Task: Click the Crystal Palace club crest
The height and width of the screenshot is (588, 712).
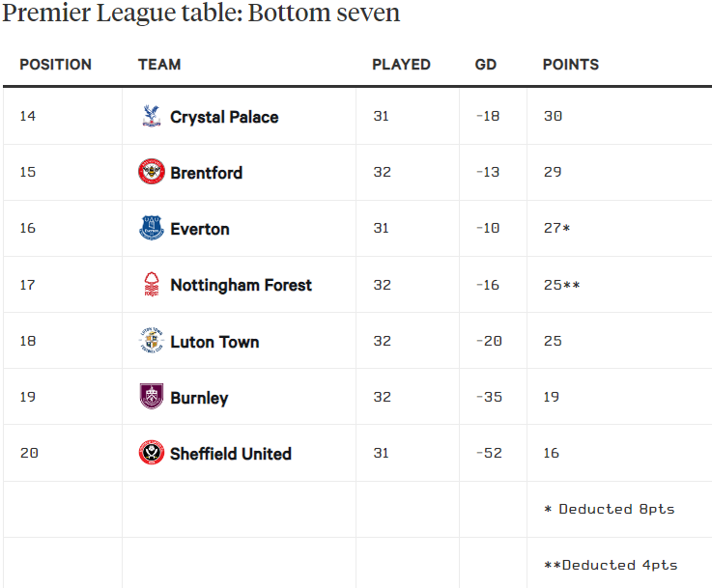Action: click(152, 116)
